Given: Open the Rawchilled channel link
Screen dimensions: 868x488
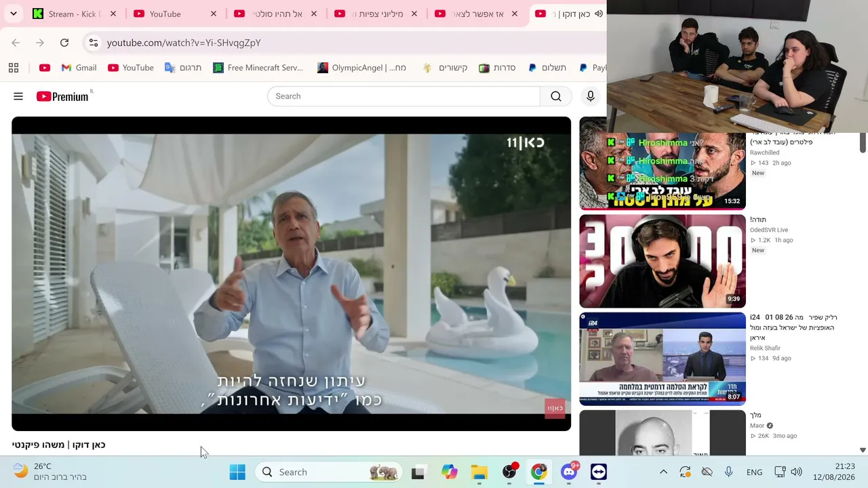Looking at the screenshot, I should 764,152.
